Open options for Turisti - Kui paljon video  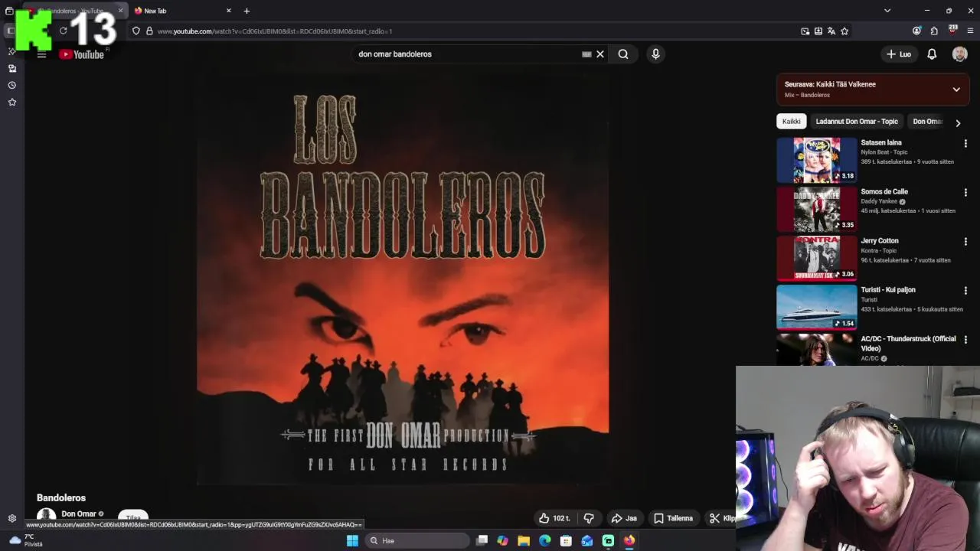tap(965, 290)
